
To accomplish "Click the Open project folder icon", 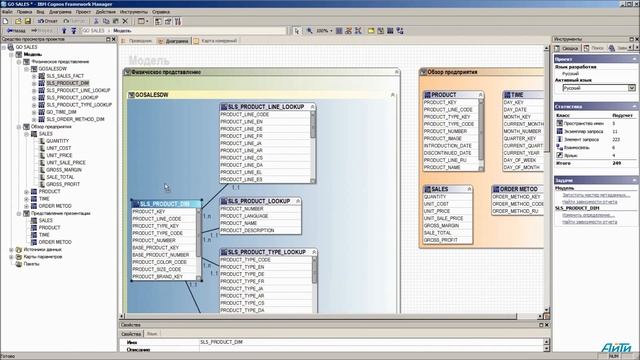I will click(18, 21).
